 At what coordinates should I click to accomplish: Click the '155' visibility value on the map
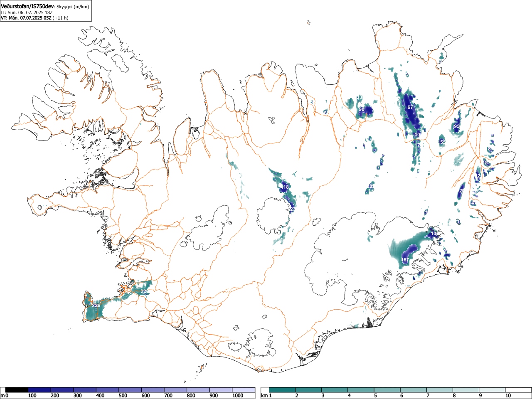tap(442, 142)
